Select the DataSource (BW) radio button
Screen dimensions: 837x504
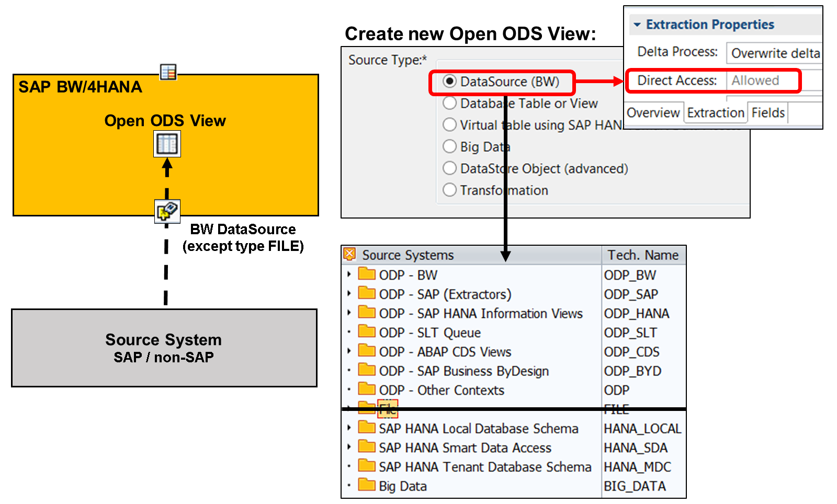449,82
